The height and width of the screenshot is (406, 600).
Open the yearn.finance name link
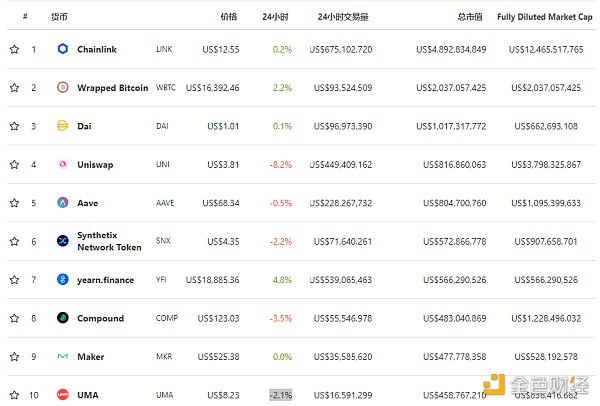click(105, 280)
